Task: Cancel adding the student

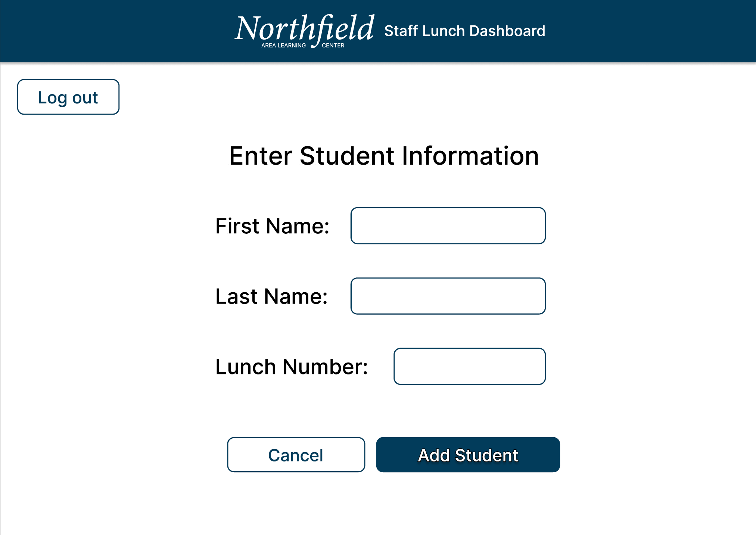Action: (296, 455)
